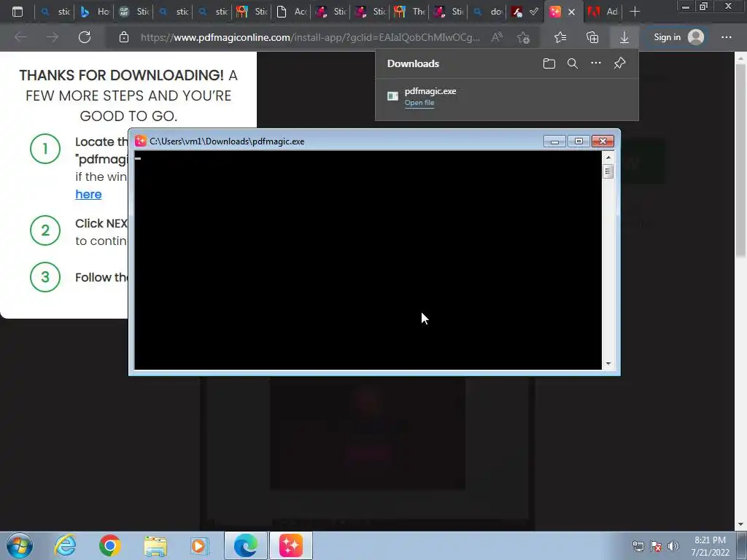
Task: Switch to the 'do' search tab
Action: click(488, 12)
